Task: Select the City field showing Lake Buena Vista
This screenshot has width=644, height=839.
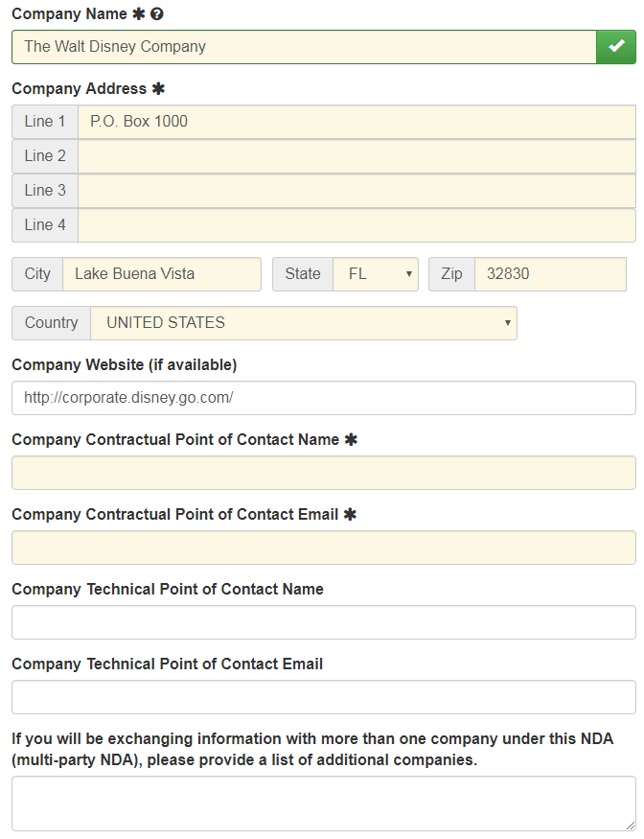Action: pyautogui.click(x=163, y=273)
